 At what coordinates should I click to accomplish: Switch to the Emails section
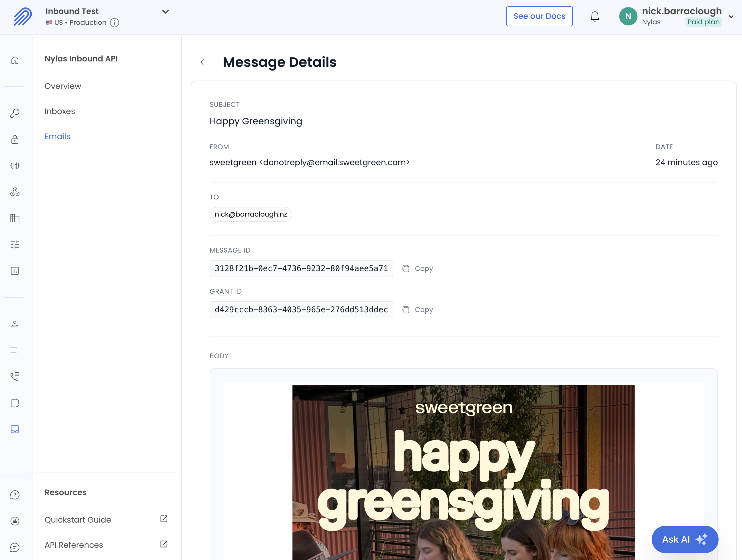tap(57, 136)
